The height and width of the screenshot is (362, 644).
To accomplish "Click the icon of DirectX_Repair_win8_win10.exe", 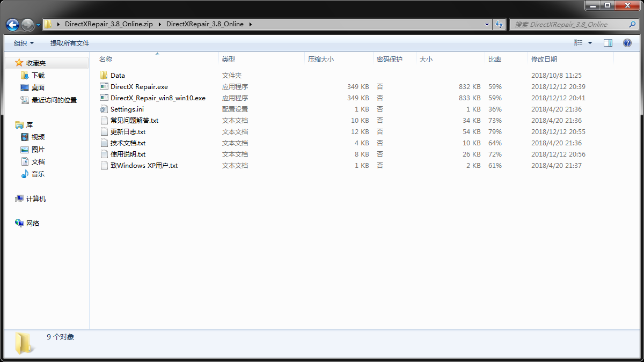I will coord(104,98).
